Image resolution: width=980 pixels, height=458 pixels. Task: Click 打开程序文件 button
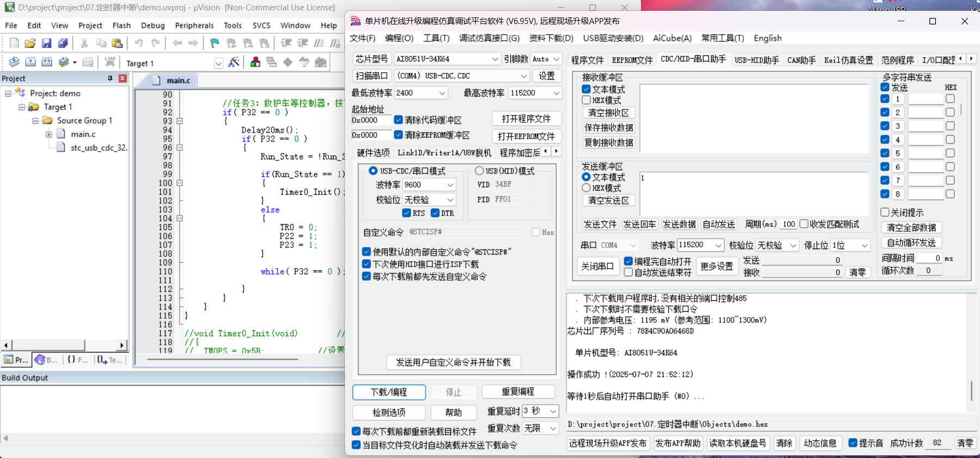(526, 119)
